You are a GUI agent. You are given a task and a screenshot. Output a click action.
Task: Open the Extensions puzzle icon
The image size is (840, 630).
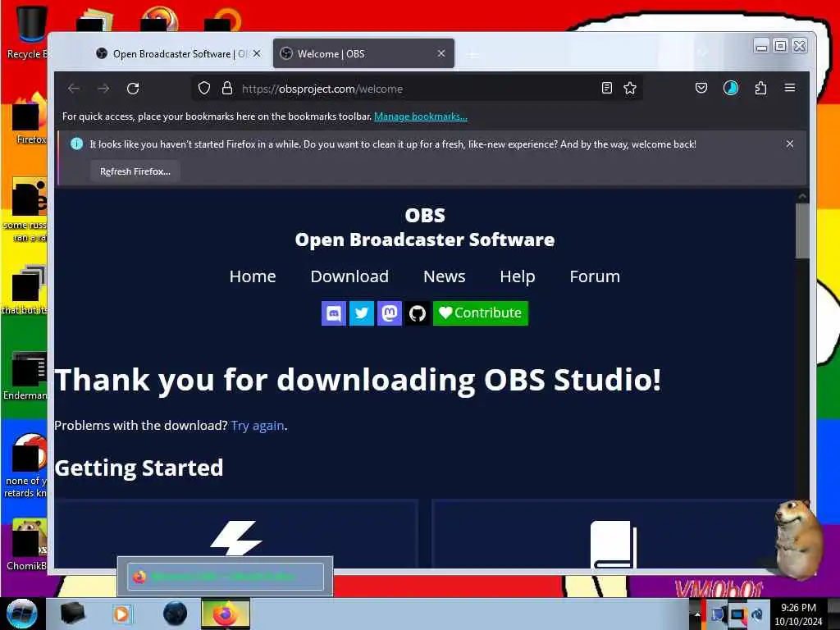tap(760, 88)
